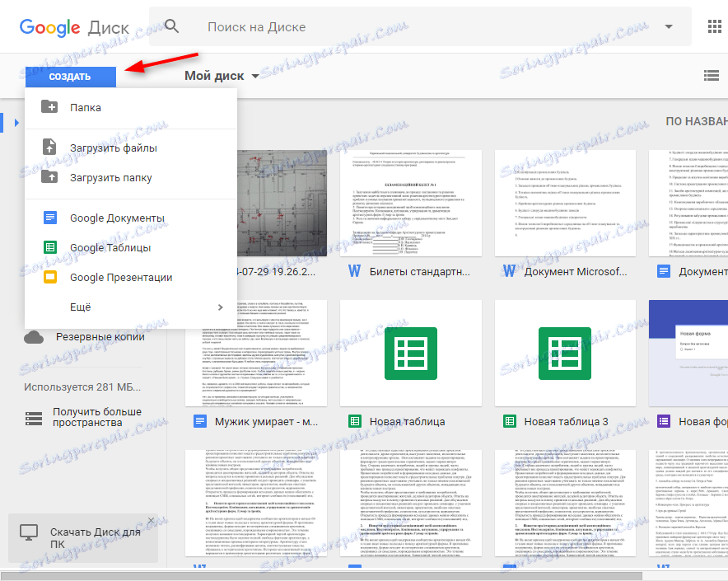Screen dimensions: 728x581
Task: Click the file upload icon beside Загрузить файлы
Action: click(x=49, y=147)
